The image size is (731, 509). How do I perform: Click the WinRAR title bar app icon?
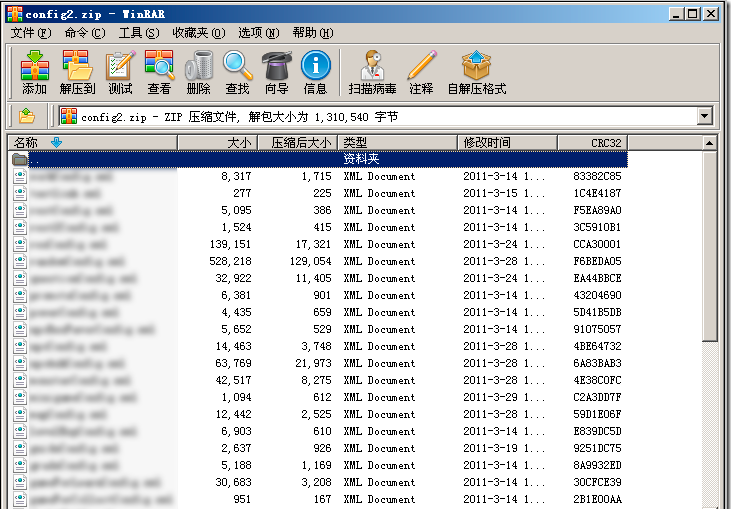point(14,14)
